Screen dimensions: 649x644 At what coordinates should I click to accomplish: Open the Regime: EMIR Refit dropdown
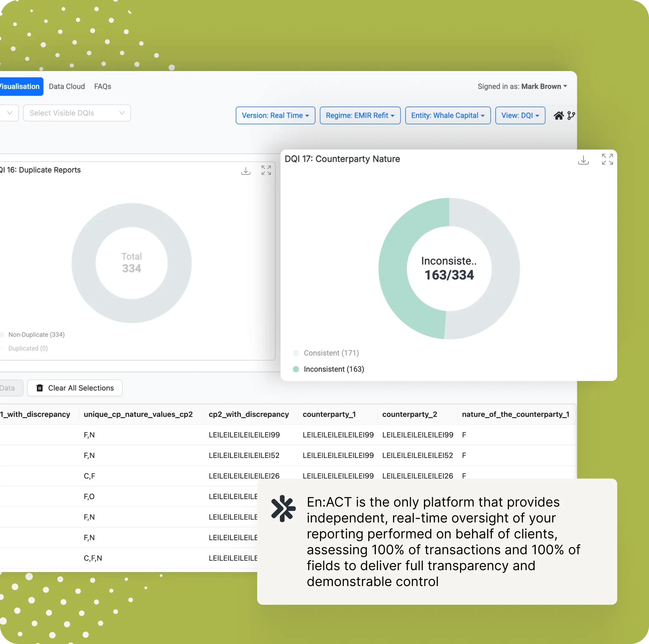360,116
